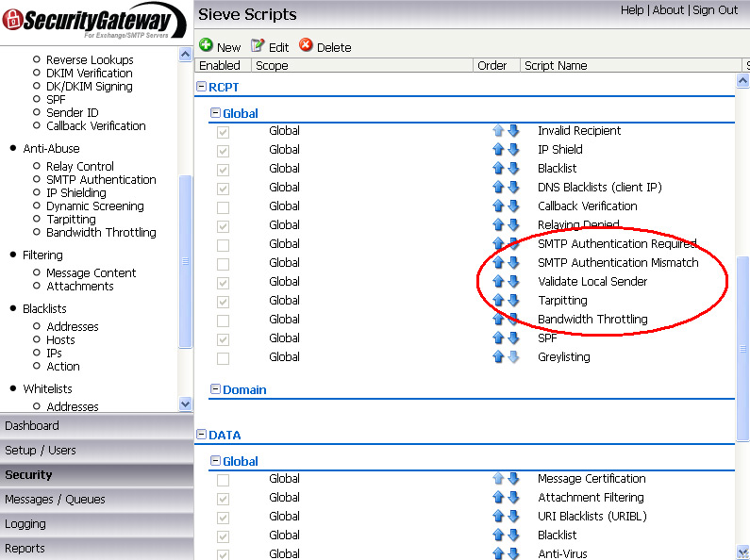The width and height of the screenshot is (750, 560).
Task: Collapse the RCPT section
Action: tap(202, 87)
